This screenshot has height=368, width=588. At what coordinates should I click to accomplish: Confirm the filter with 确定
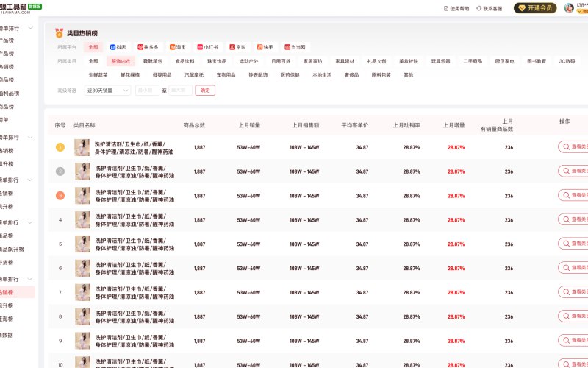pyautogui.click(x=205, y=90)
